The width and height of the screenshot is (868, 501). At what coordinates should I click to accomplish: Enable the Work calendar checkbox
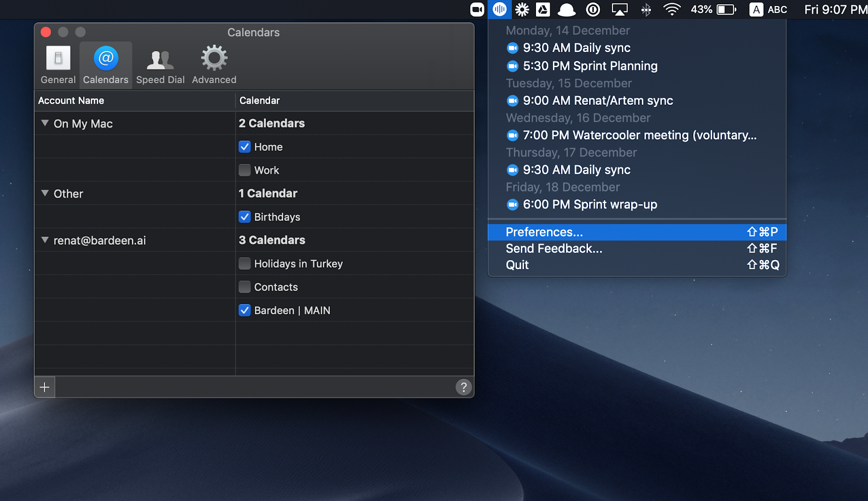point(245,170)
